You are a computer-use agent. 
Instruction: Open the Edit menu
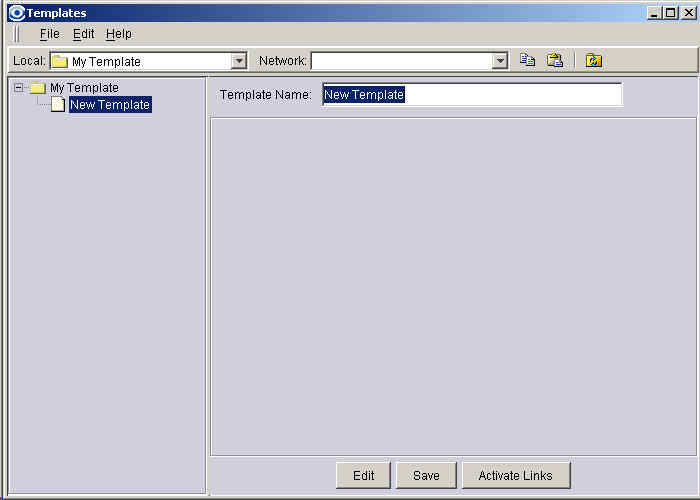point(83,34)
